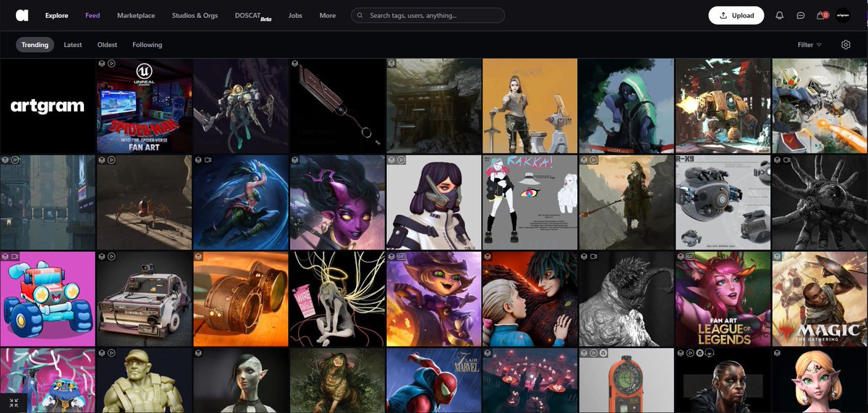
Task: Go to the Explore page
Action: (56, 15)
